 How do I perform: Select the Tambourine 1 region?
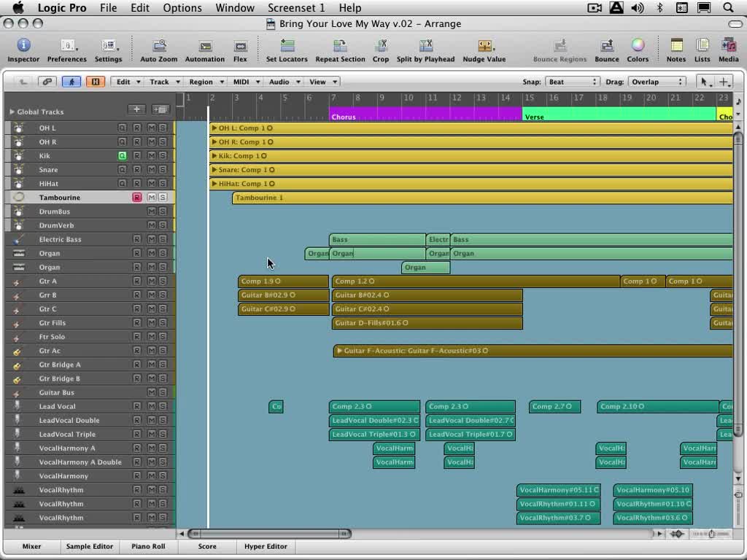[x=482, y=198]
